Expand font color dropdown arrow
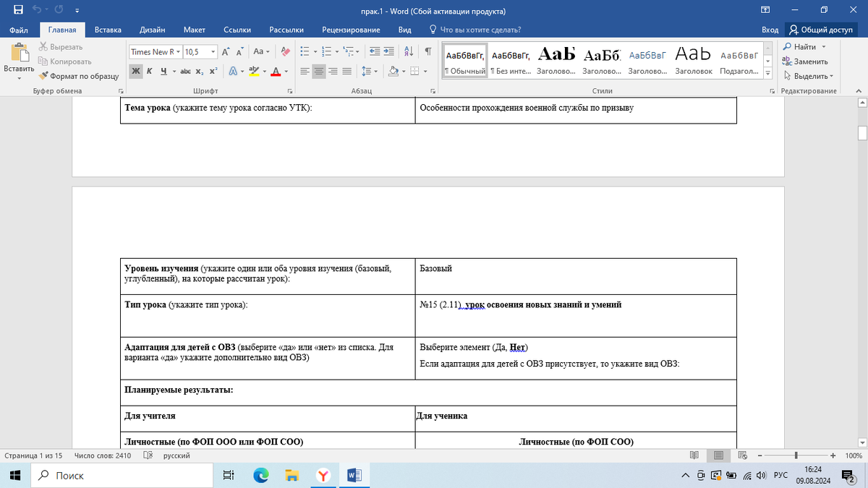 (x=286, y=72)
